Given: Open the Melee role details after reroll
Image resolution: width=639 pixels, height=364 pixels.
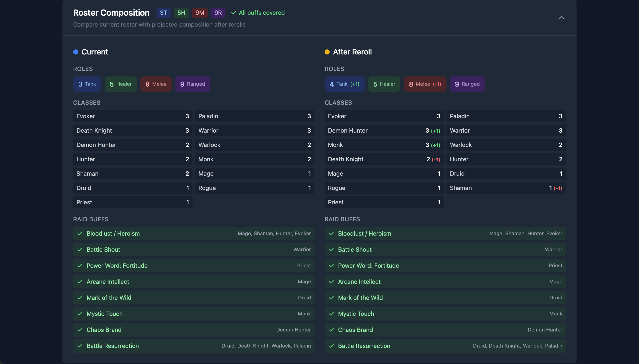Looking at the screenshot, I should [x=425, y=84].
